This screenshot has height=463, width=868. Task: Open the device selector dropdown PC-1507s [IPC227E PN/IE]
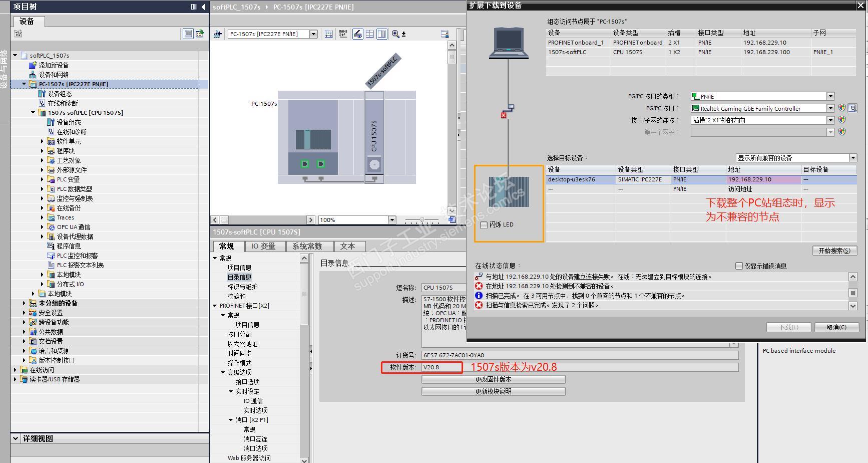click(314, 34)
